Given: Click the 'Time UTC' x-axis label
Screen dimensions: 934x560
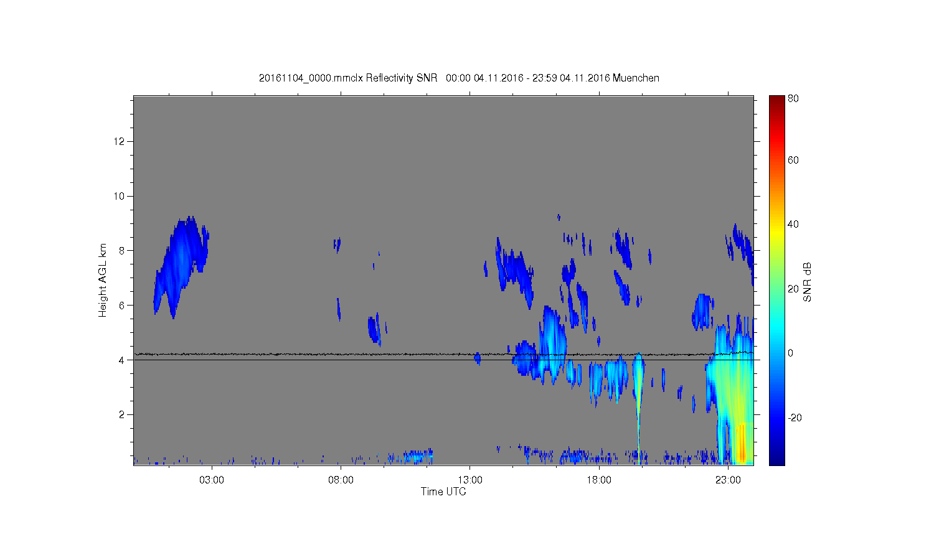Looking at the screenshot, I should click(443, 492).
